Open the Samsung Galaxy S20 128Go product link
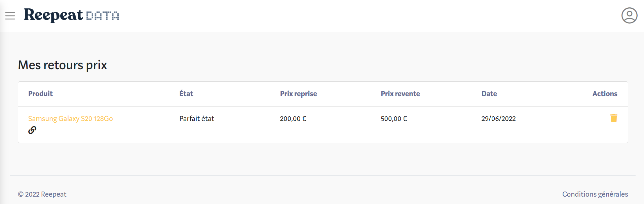The image size is (644, 204). coord(70,119)
